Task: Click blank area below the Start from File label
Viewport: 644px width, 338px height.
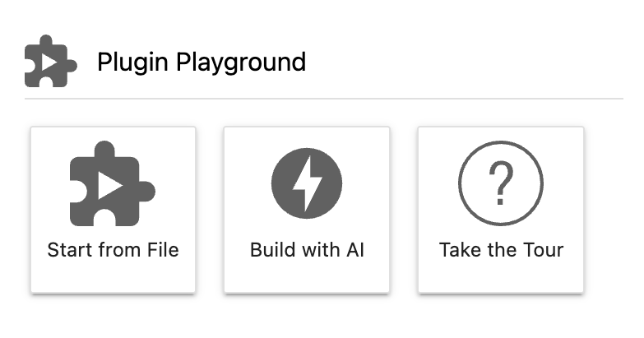Action: (113, 276)
